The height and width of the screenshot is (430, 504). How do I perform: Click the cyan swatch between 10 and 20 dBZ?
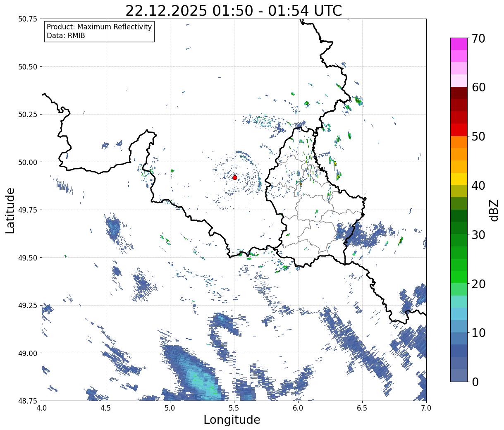[459, 314]
